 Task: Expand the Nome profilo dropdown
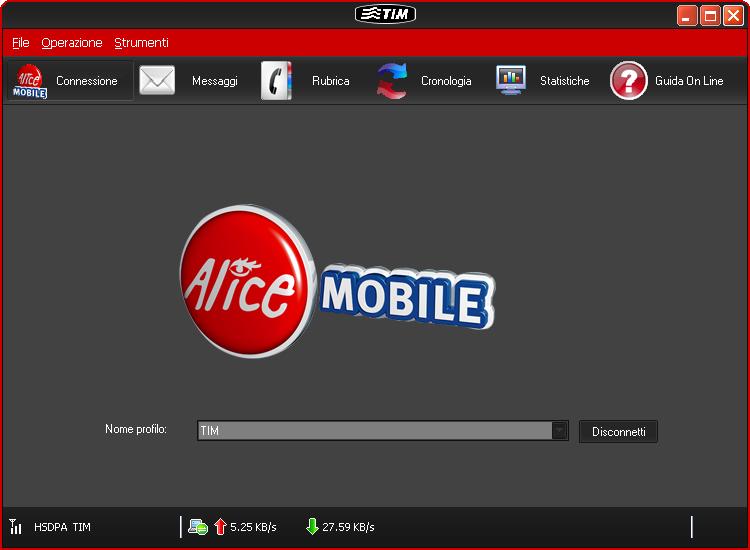(x=560, y=431)
